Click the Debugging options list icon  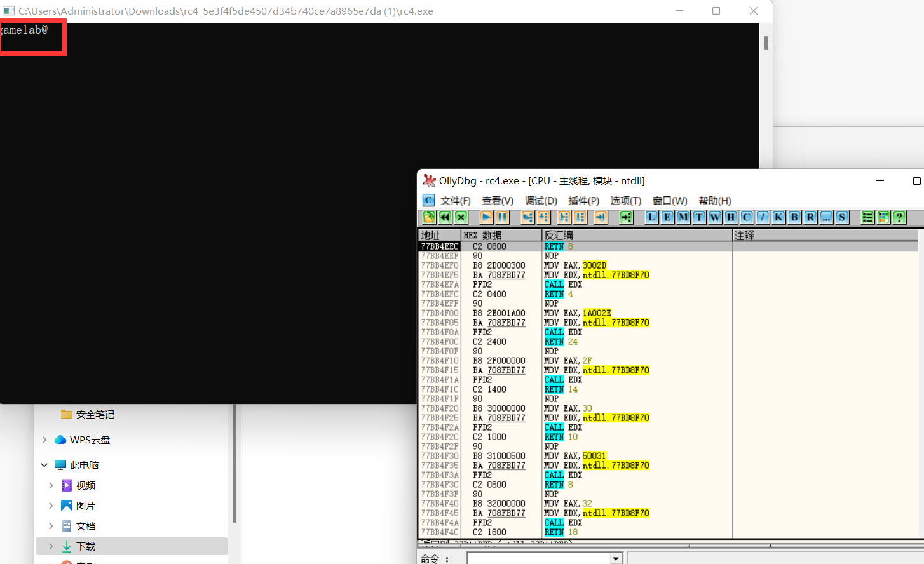click(x=867, y=217)
